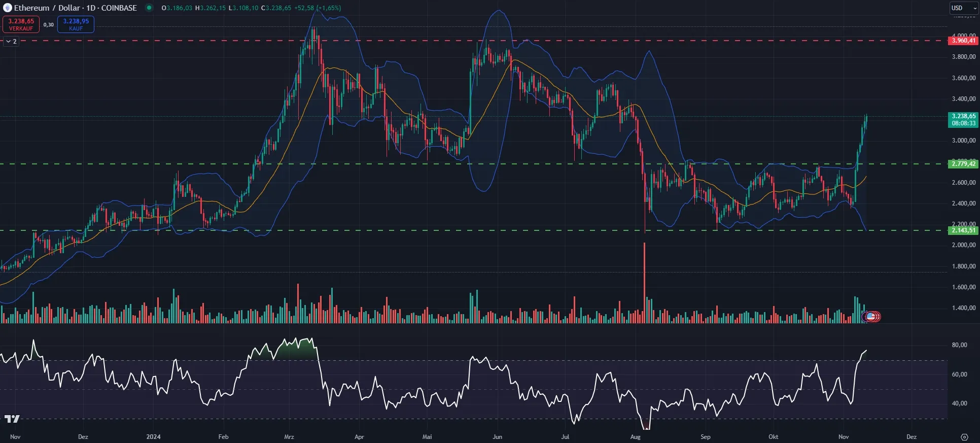Click the 2.000,00 price scale label
The height and width of the screenshot is (443, 980).
pyautogui.click(x=964, y=245)
